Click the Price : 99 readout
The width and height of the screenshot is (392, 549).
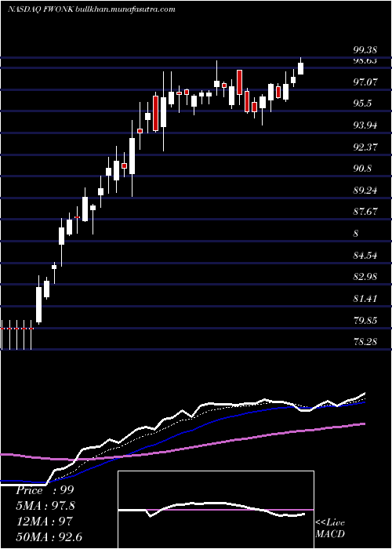pyautogui.click(x=45, y=490)
